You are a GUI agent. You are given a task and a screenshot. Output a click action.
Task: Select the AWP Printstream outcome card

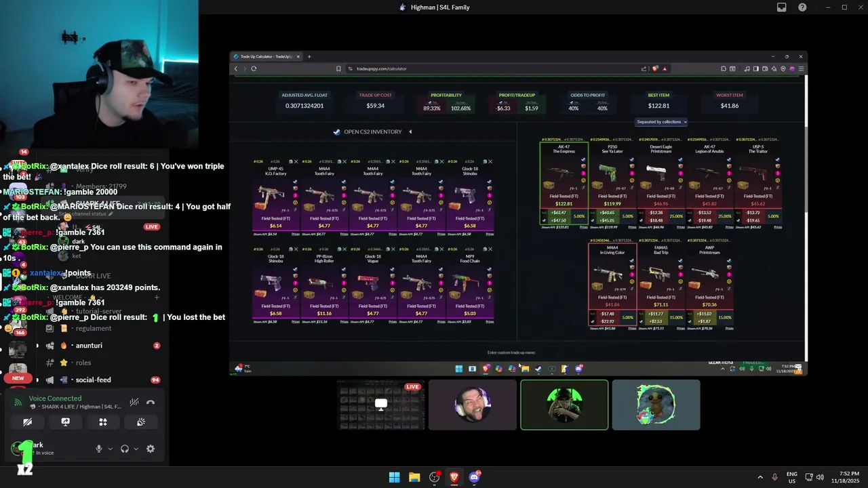(x=709, y=284)
